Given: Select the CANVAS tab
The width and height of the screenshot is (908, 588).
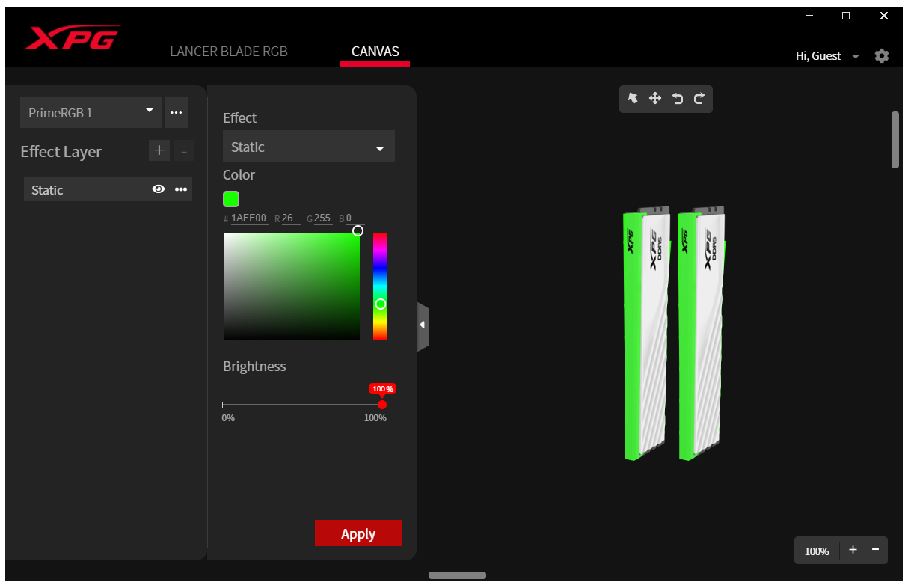Looking at the screenshot, I should tap(375, 52).
